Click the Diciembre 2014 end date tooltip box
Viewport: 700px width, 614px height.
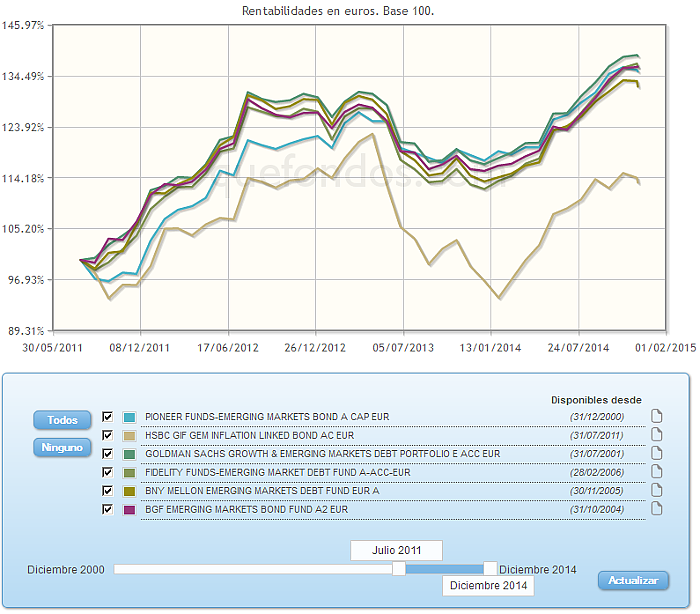pyautogui.click(x=488, y=585)
